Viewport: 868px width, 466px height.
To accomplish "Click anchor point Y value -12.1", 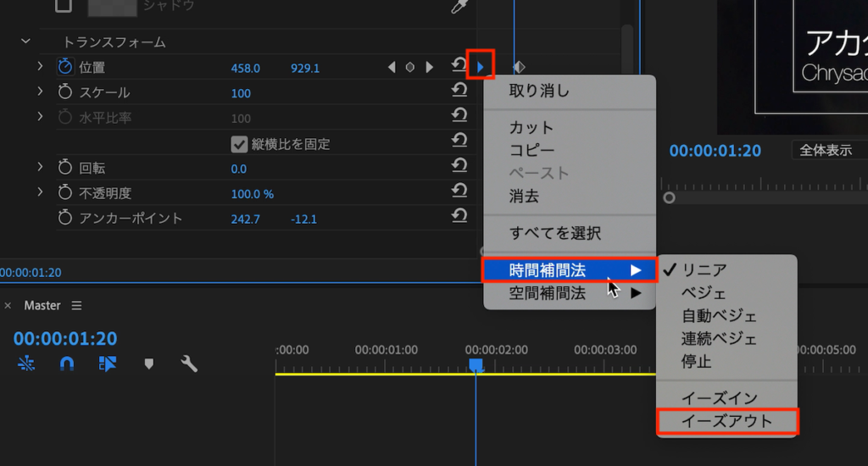I will point(304,219).
